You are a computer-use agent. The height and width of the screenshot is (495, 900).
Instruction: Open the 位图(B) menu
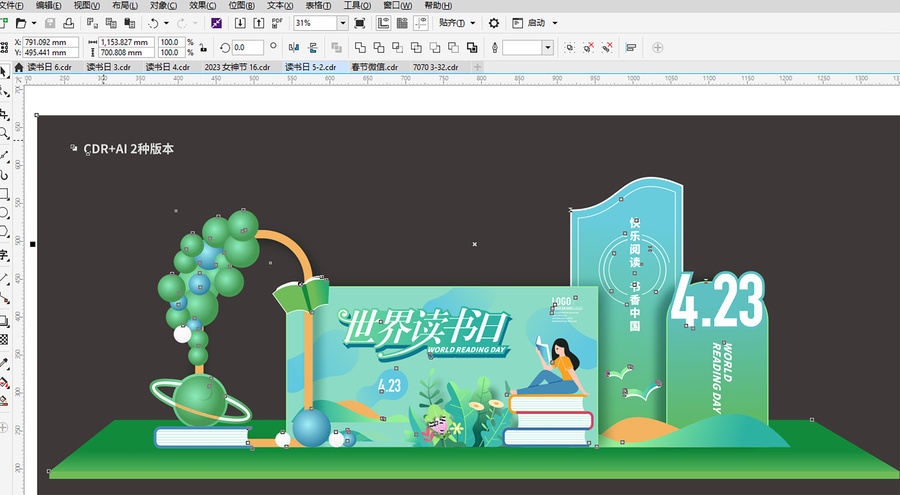(x=241, y=6)
